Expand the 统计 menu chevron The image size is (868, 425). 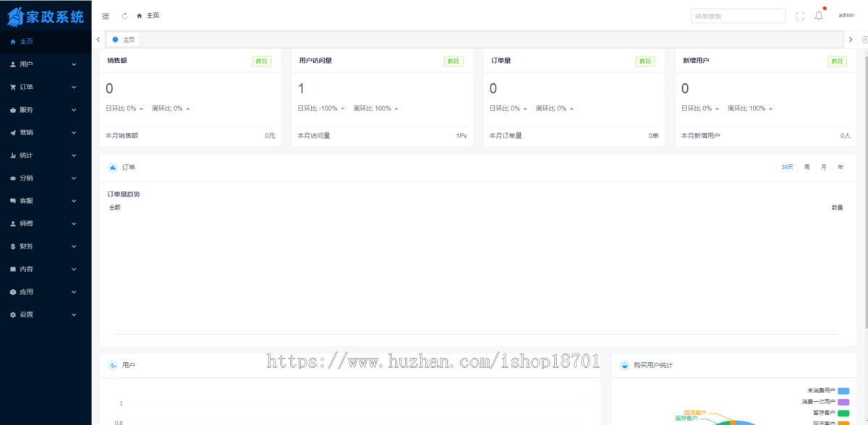[74, 155]
